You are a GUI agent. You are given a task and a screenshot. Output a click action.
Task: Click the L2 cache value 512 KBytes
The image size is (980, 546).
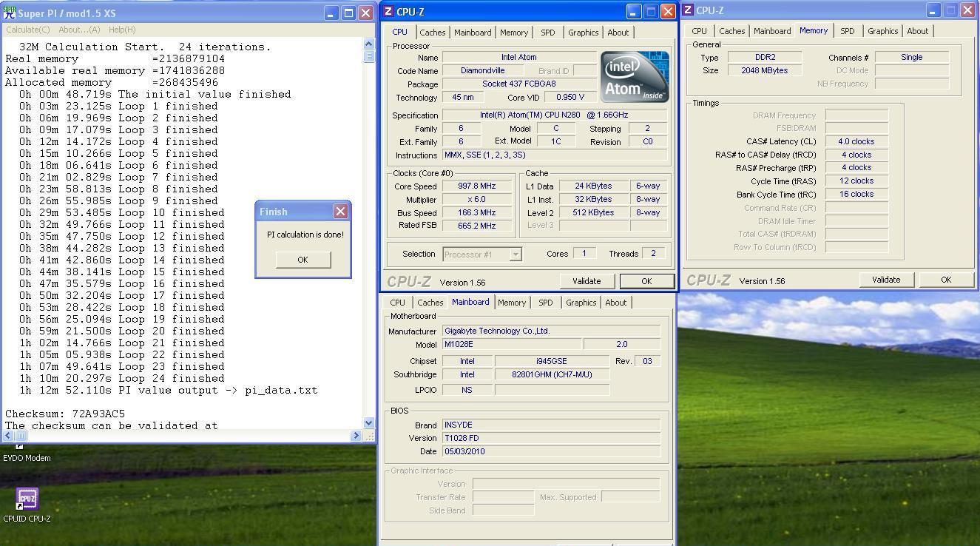[593, 213]
